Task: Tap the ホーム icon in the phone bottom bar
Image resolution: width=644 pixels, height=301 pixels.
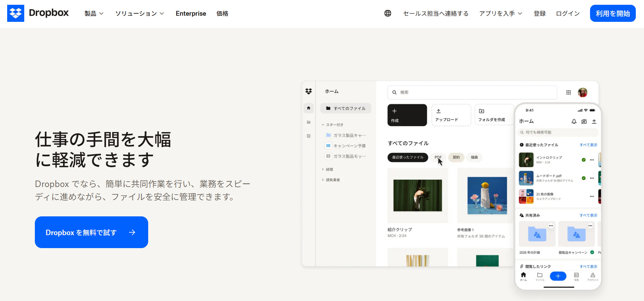Action: [523, 276]
